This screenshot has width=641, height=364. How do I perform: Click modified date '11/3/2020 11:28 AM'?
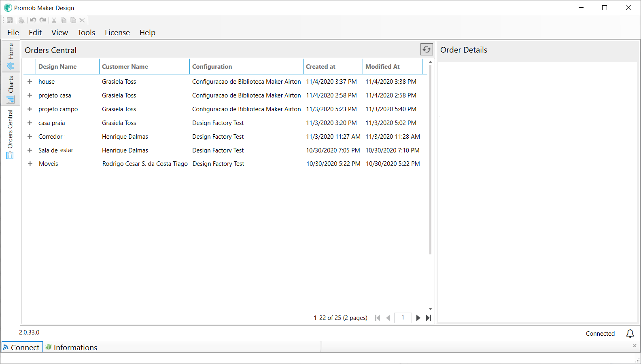[x=393, y=137]
